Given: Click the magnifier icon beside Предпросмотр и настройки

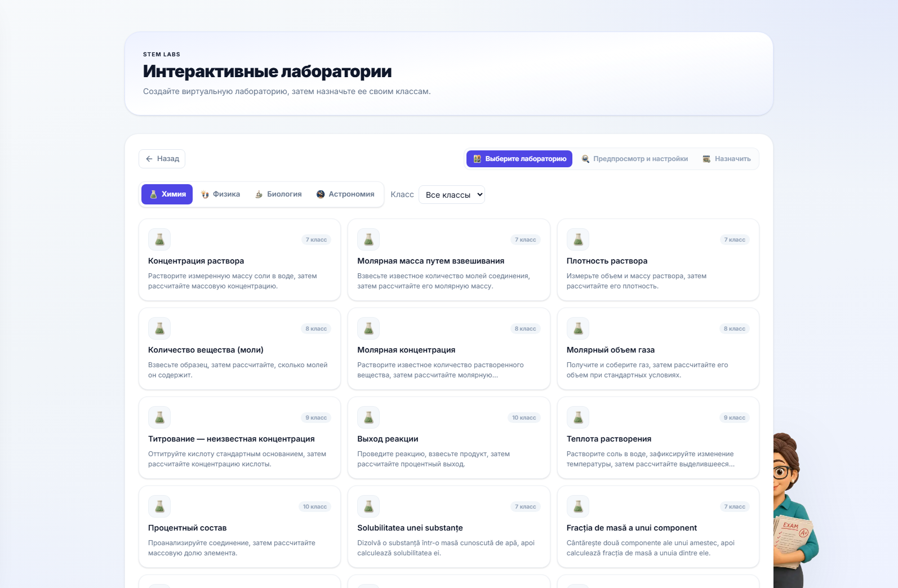Looking at the screenshot, I should click(x=586, y=159).
